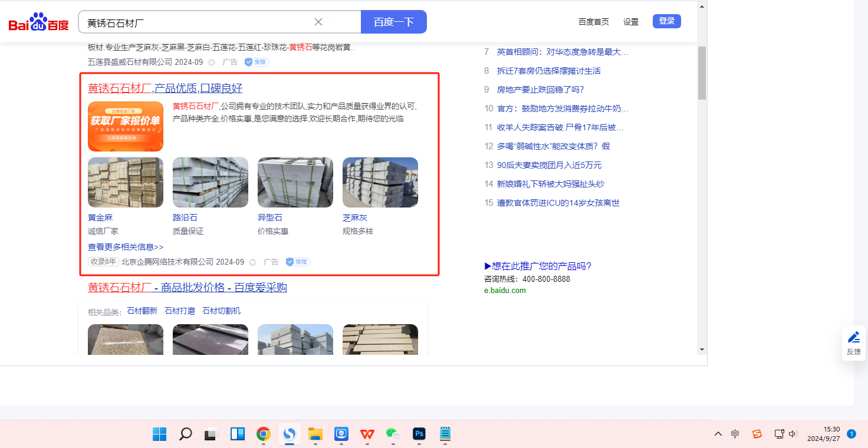Open the 黄金麻 product link
Image resolution: width=868 pixels, height=448 pixels.
(100, 218)
